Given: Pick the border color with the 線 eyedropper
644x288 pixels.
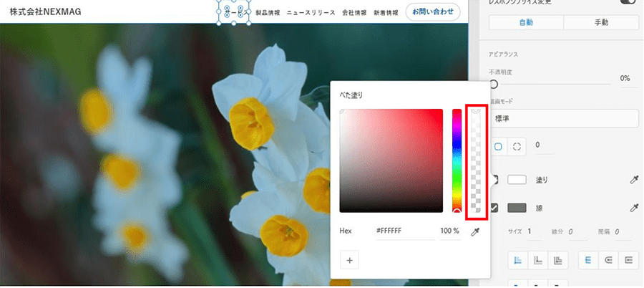Looking at the screenshot, I should (x=634, y=208).
